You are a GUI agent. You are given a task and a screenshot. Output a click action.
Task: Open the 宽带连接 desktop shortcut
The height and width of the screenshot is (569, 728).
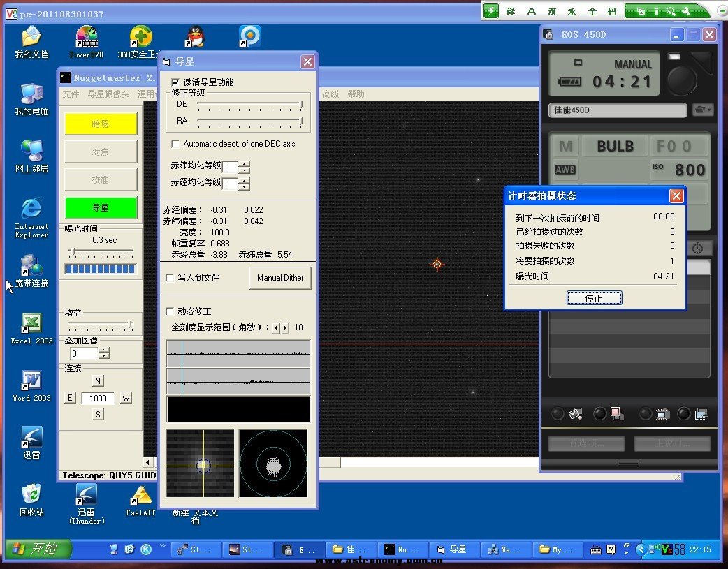(x=31, y=271)
